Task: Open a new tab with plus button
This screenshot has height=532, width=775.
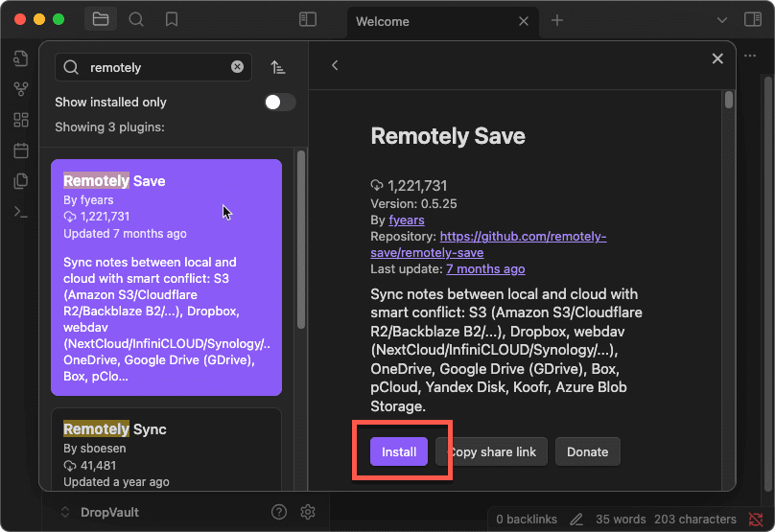Action: (x=557, y=20)
